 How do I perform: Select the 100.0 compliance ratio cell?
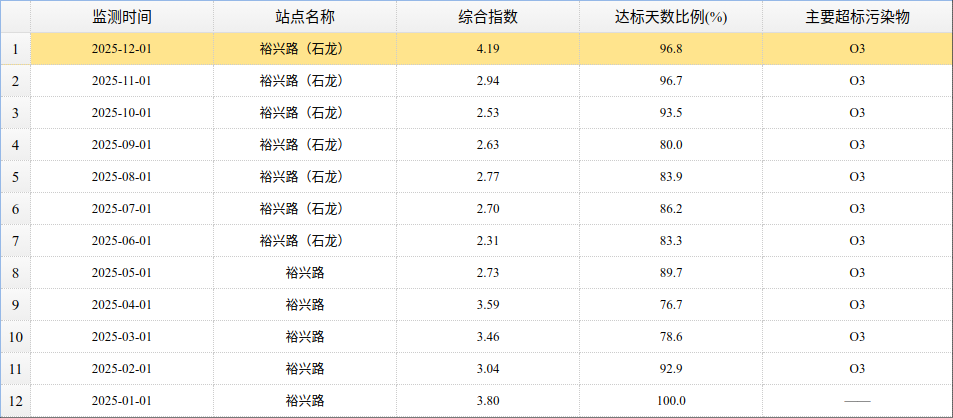(x=670, y=401)
